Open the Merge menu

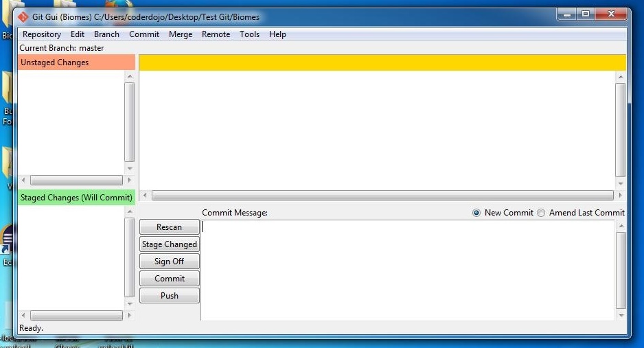click(181, 34)
